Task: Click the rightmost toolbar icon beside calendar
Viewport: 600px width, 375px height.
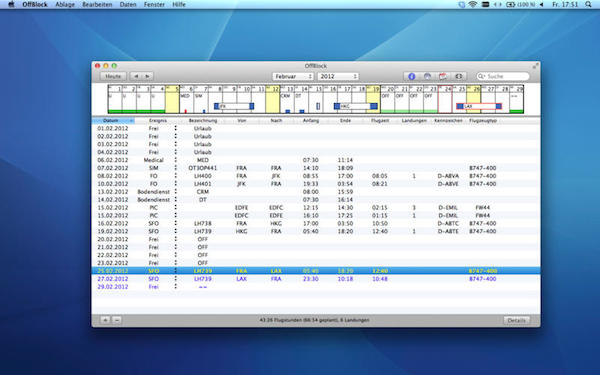Action: (459, 77)
